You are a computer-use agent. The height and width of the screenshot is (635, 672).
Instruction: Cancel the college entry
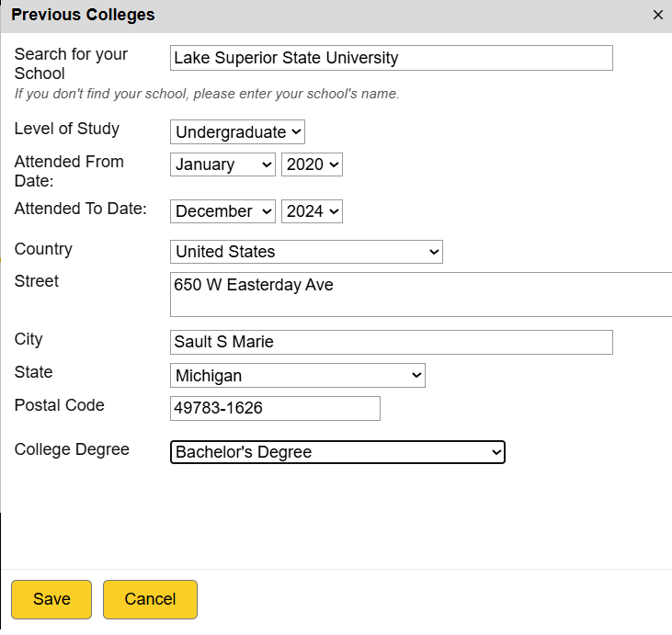(x=150, y=599)
